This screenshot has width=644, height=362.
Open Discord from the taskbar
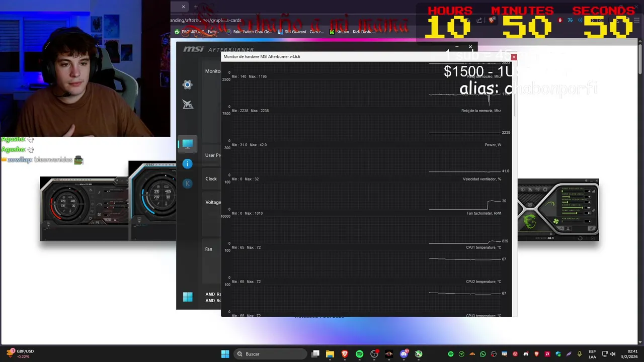(404, 354)
